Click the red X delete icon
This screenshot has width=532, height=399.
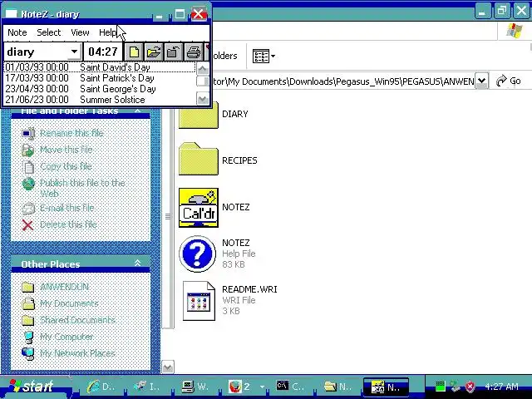pyautogui.click(x=27, y=225)
